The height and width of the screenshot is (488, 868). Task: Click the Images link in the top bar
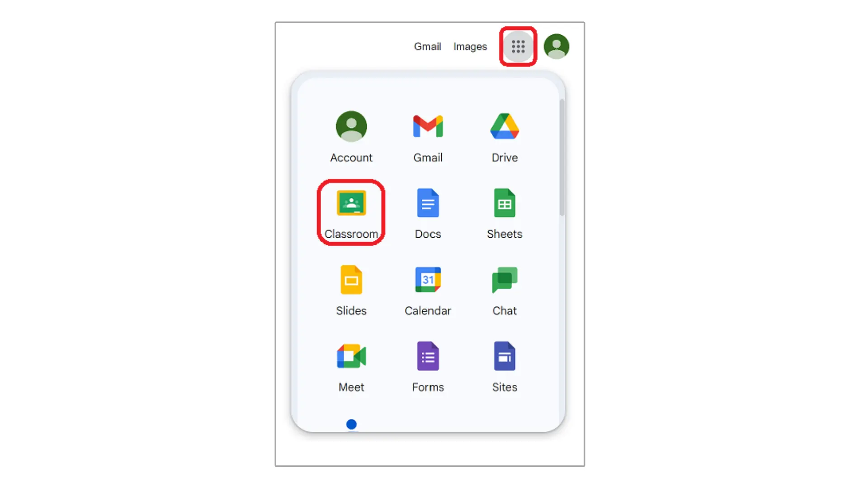[x=470, y=47]
